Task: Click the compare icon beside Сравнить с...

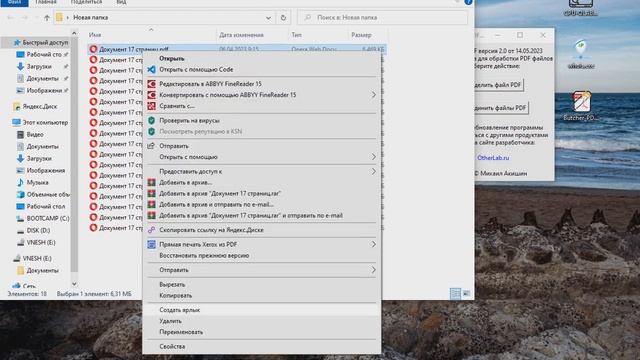Action: [151, 106]
